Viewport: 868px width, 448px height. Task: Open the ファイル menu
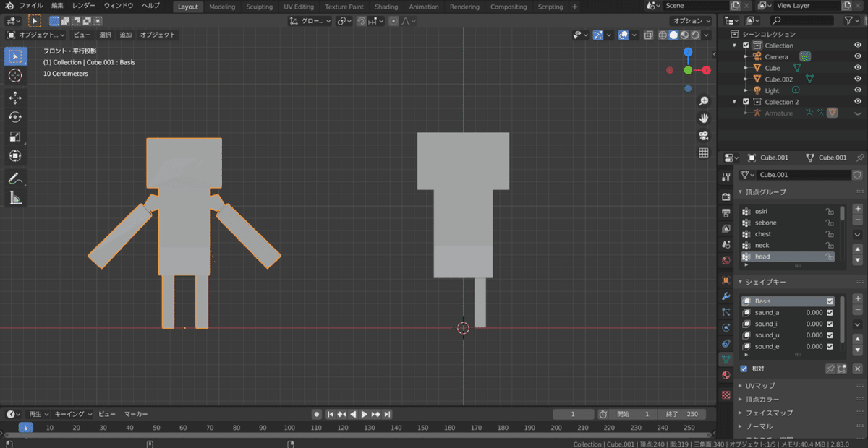click(31, 6)
